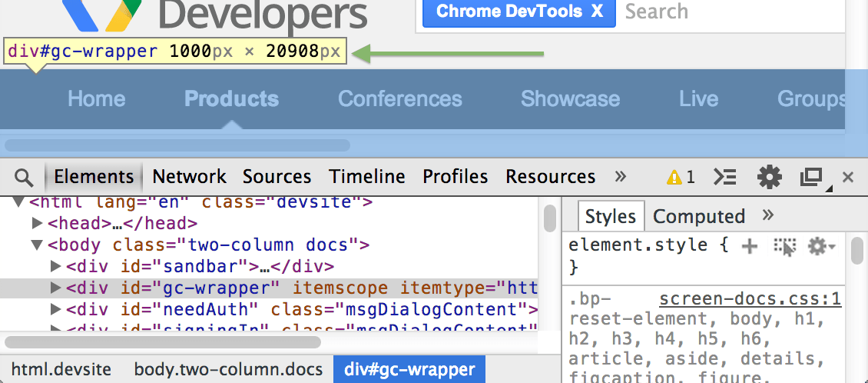Close the DevTools panel
Screen dimensions: 868x383
point(848,178)
